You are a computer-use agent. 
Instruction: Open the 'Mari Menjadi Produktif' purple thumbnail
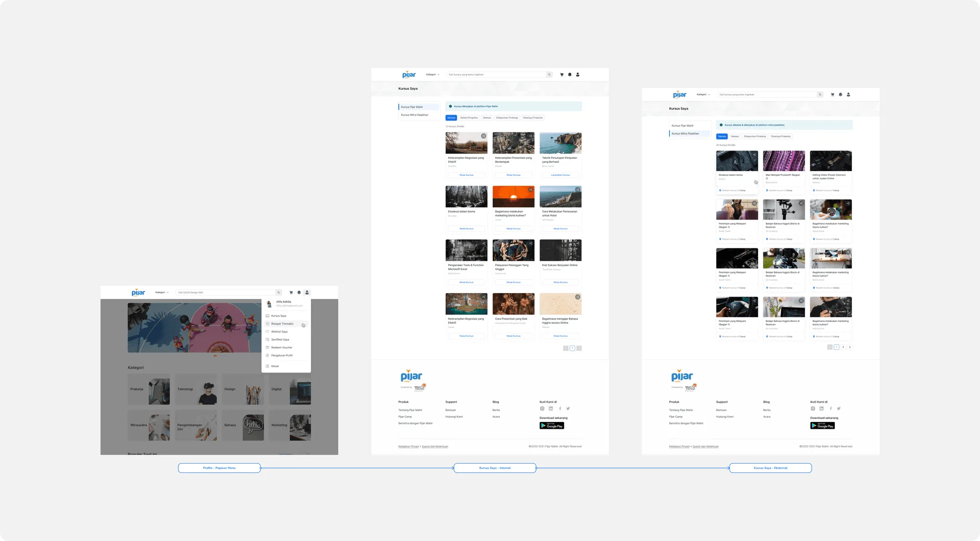(x=784, y=161)
